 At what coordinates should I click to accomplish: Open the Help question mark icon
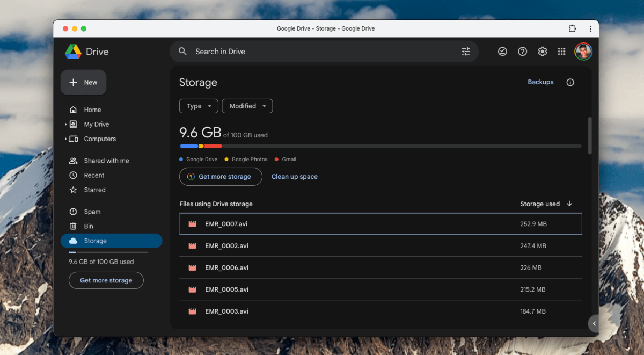click(x=522, y=51)
